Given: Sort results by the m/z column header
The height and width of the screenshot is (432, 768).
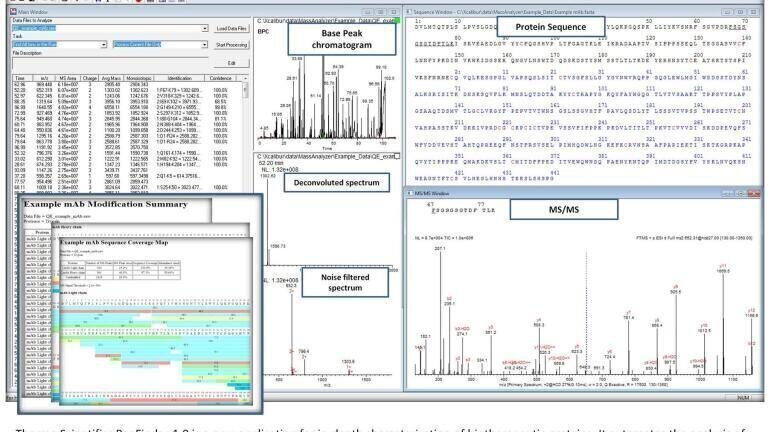Looking at the screenshot, I should (x=44, y=78).
